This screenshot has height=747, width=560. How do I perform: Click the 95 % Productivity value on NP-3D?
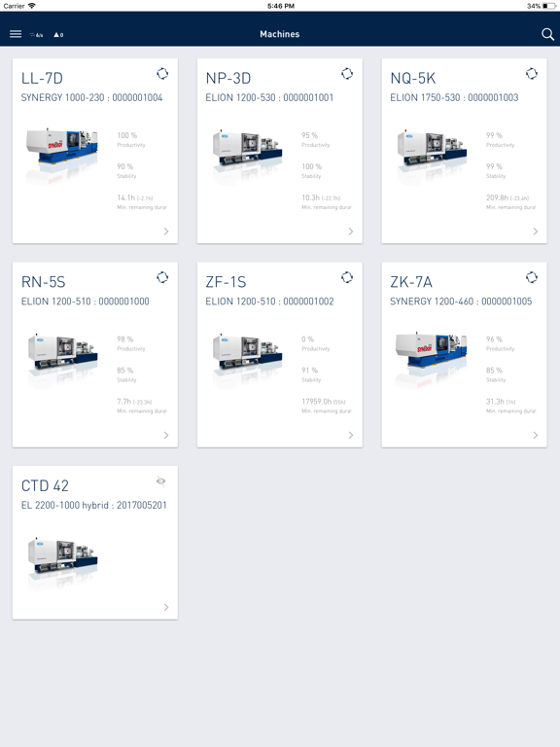(x=309, y=135)
